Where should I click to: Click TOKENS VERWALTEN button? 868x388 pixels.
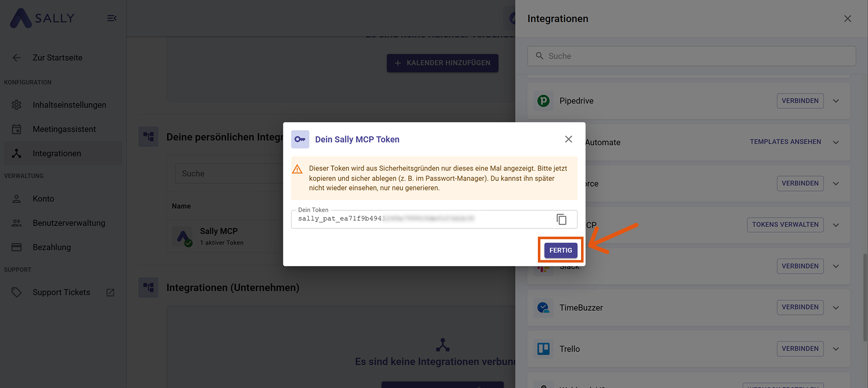pyautogui.click(x=785, y=225)
